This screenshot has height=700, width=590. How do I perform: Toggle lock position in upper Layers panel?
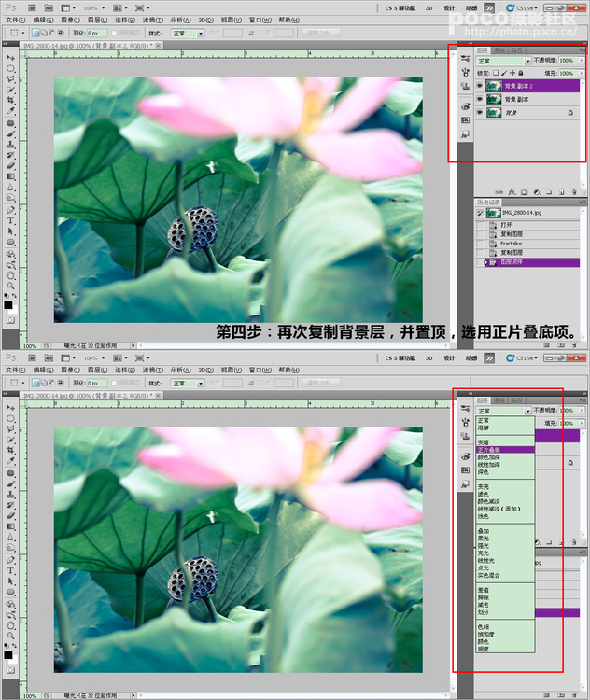point(513,73)
